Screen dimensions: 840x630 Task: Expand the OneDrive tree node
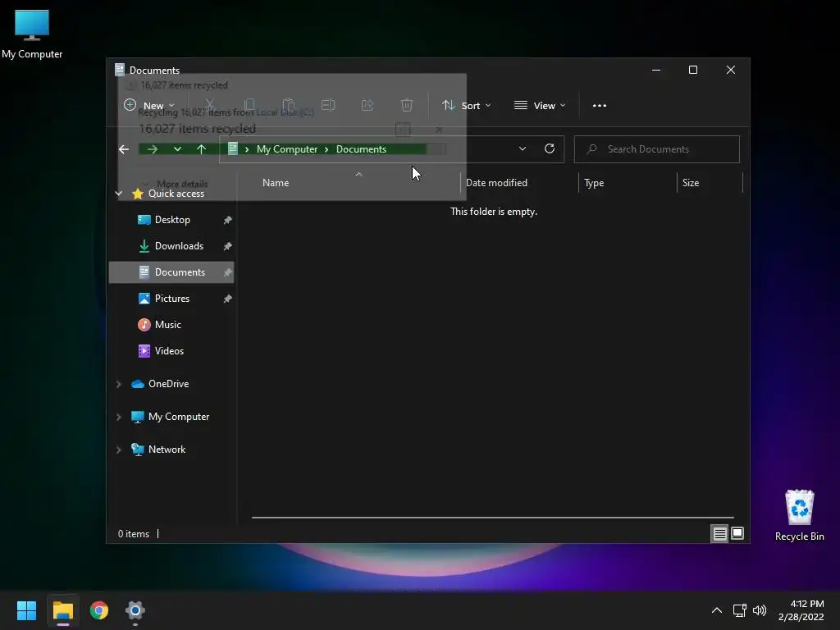pos(118,384)
